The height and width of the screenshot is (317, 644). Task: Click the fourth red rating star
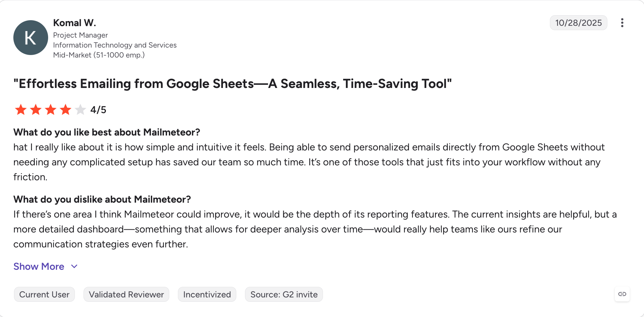click(66, 110)
